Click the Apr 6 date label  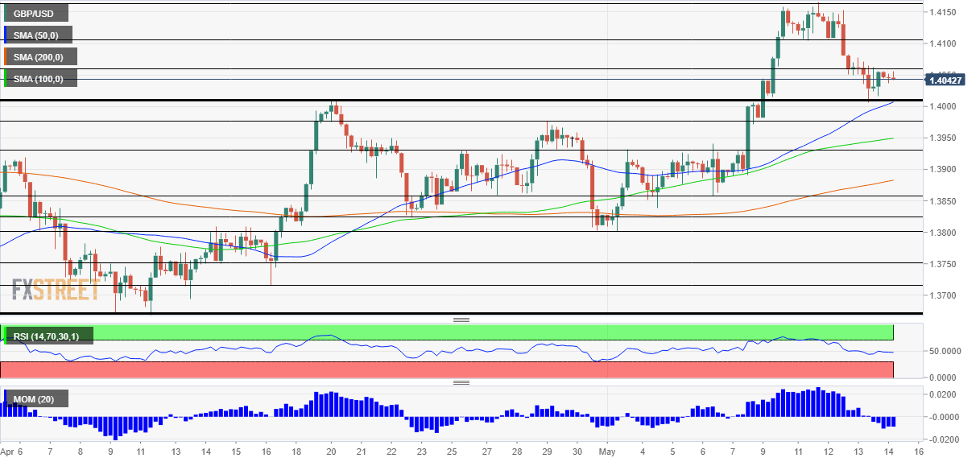12,453
